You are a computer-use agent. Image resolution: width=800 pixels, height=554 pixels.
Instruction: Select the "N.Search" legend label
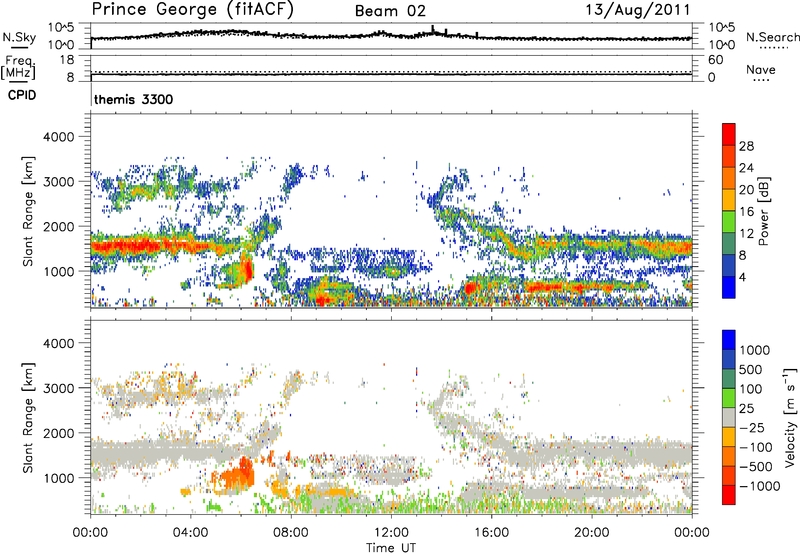point(772,37)
